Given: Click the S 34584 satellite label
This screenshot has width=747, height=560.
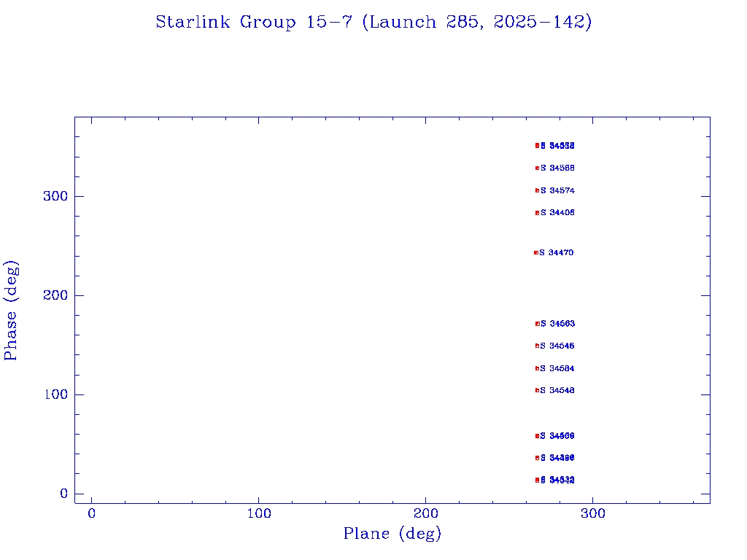Looking at the screenshot, I should coord(558,368).
